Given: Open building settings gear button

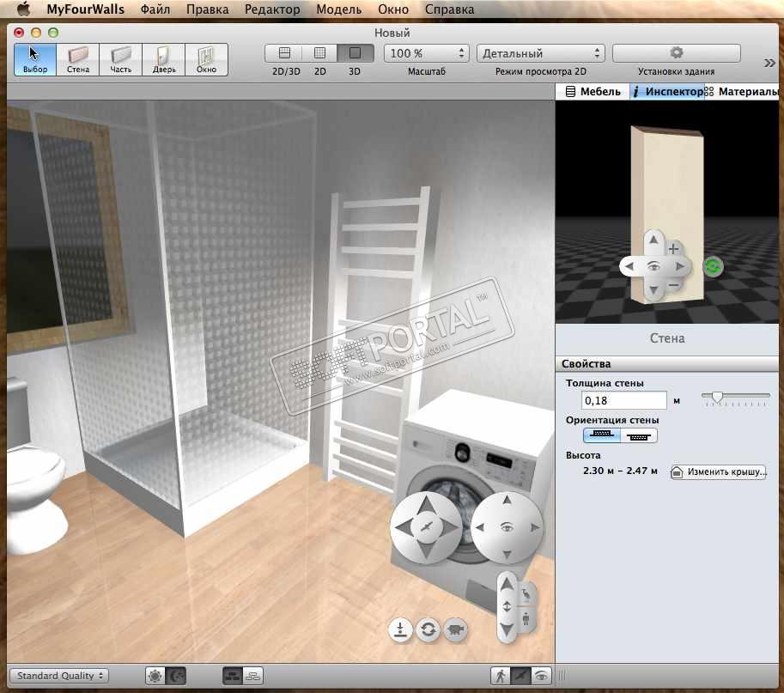Looking at the screenshot, I should pyautogui.click(x=676, y=53).
